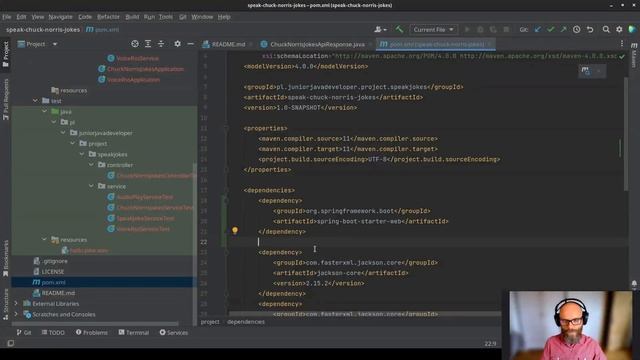The width and height of the screenshot is (640, 360).
Task: Open the Problems tool window
Action: pyautogui.click(x=91, y=333)
